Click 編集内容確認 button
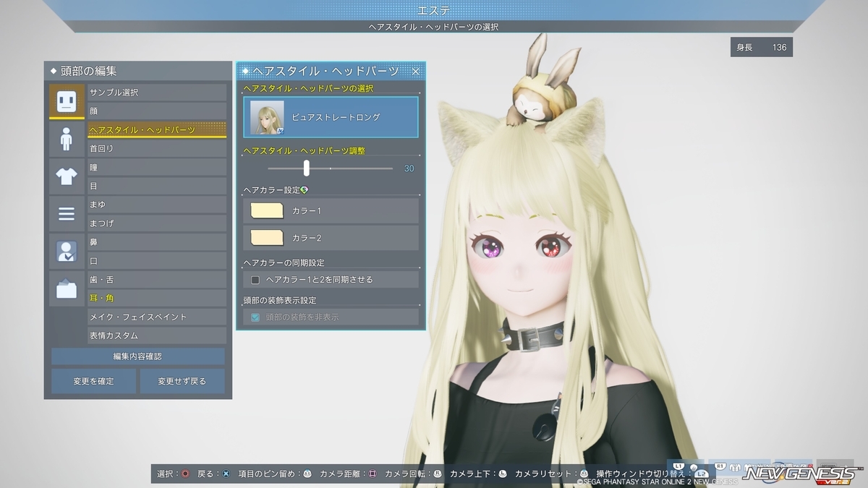 tap(137, 356)
